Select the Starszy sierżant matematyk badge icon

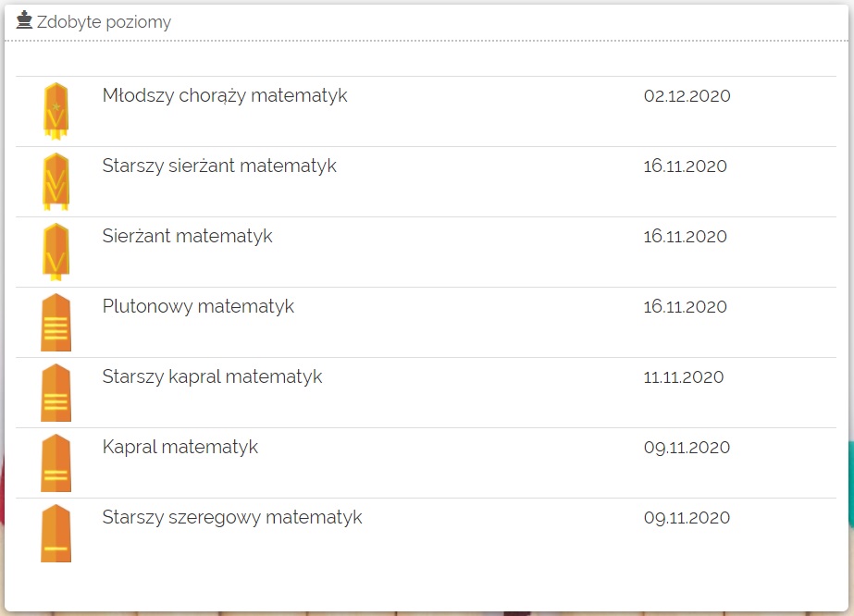coord(56,181)
